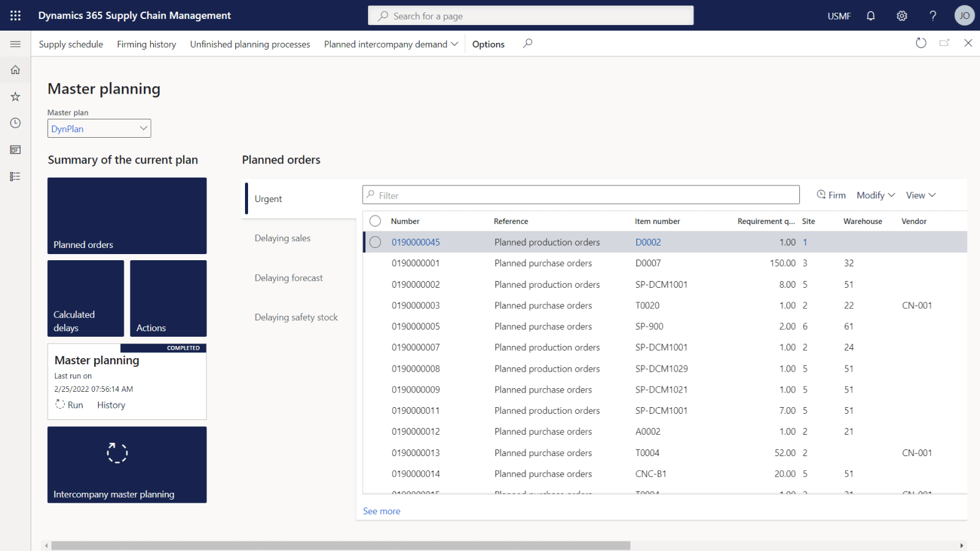The width and height of the screenshot is (980, 551).
Task: Click the See more link
Action: [x=381, y=511]
